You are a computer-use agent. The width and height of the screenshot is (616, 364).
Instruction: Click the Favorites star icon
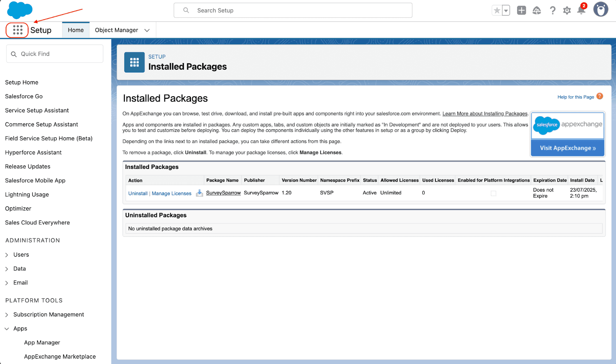pyautogui.click(x=497, y=10)
